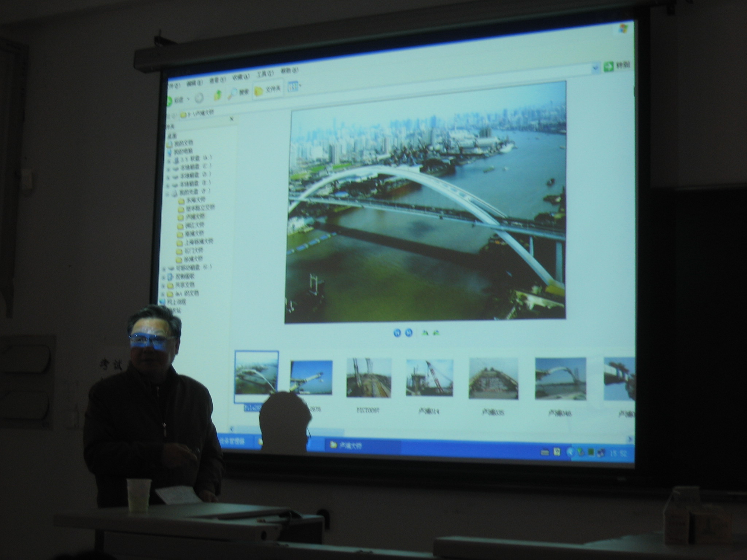The image size is (747, 560).
Task: Toggle the Folders pane button
Action: (268, 90)
